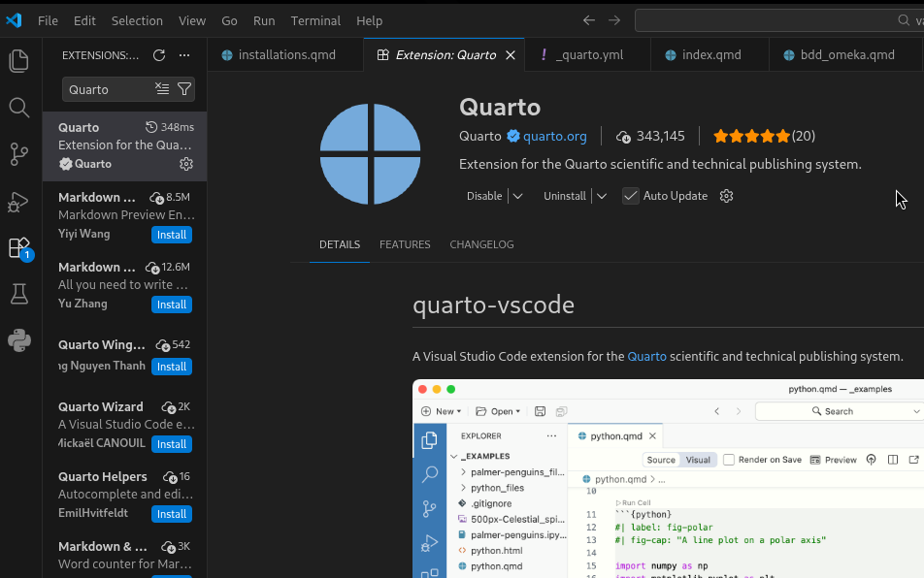Open extensions view More Actions menu

(184, 55)
